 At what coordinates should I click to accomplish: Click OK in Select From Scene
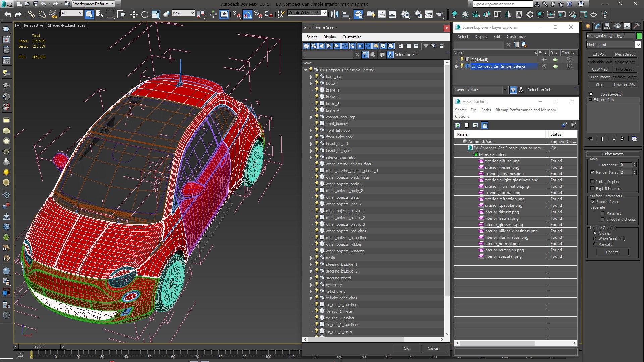tap(406, 348)
